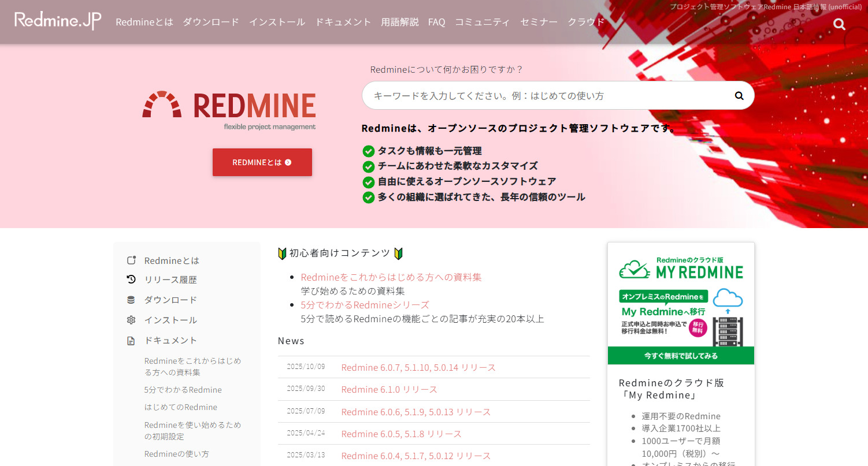Click the beginner badge left of 初心者向けコンテンツ
This screenshot has width=868, height=466.
coord(281,253)
